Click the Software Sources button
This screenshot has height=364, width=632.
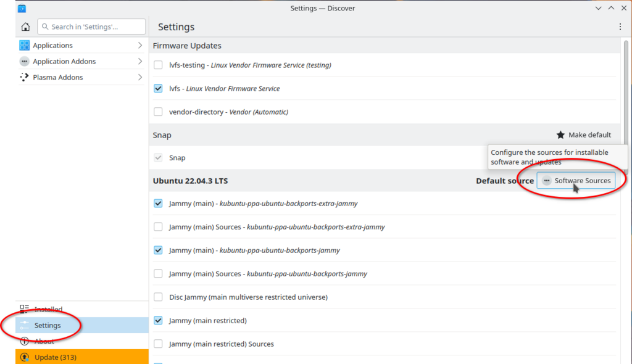tap(576, 181)
